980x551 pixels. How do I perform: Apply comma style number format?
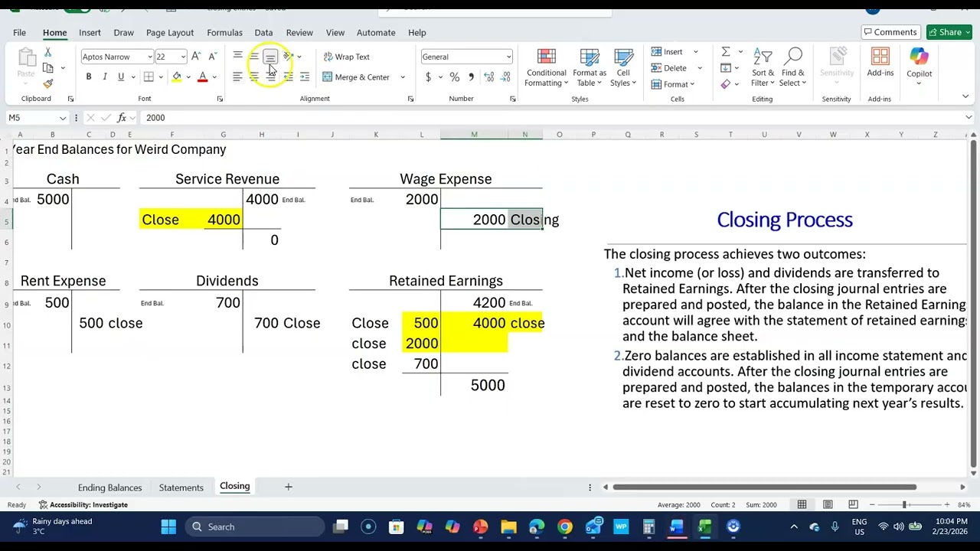click(471, 77)
